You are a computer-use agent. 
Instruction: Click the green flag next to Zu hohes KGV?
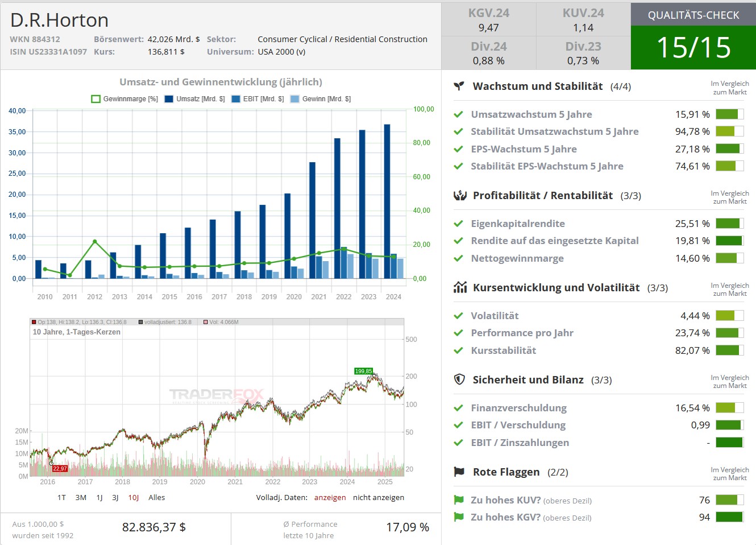pos(459,517)
